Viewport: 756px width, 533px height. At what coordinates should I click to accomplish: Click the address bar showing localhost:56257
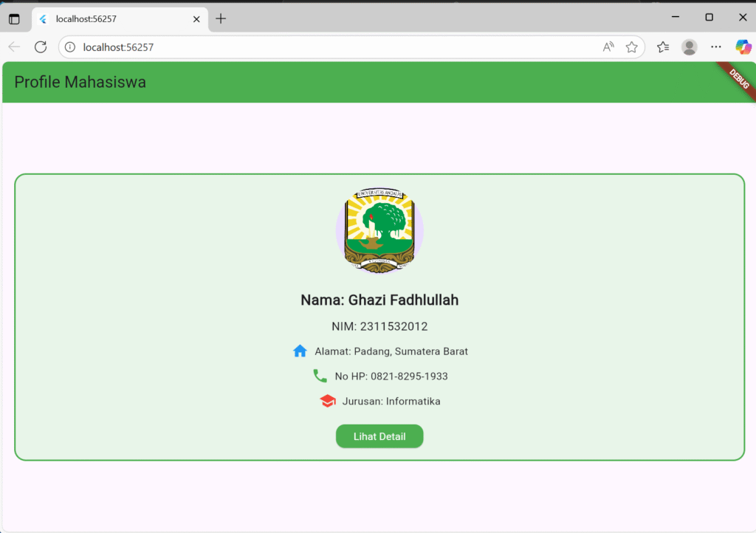(332, 47)
